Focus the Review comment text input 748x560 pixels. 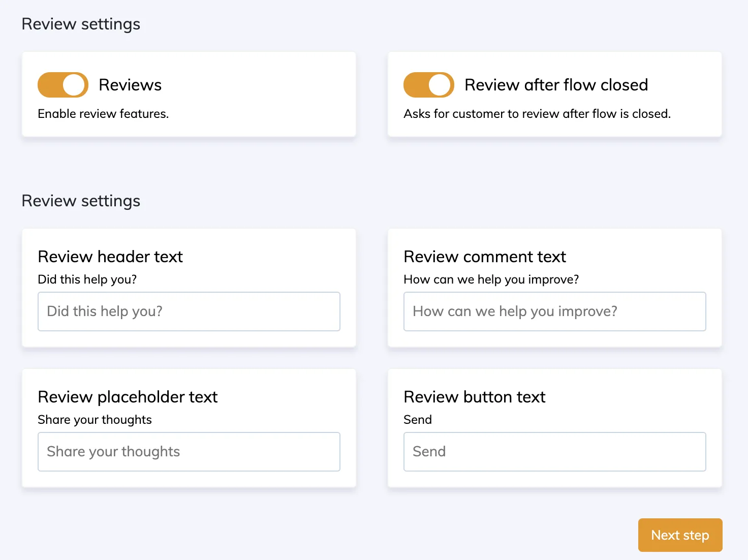tap(555, 312)
